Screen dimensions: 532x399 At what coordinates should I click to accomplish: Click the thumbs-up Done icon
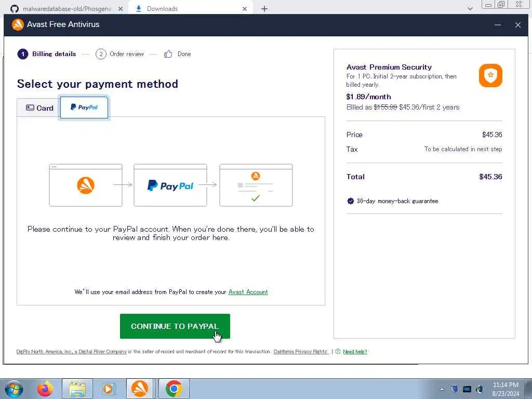(168, 54)
